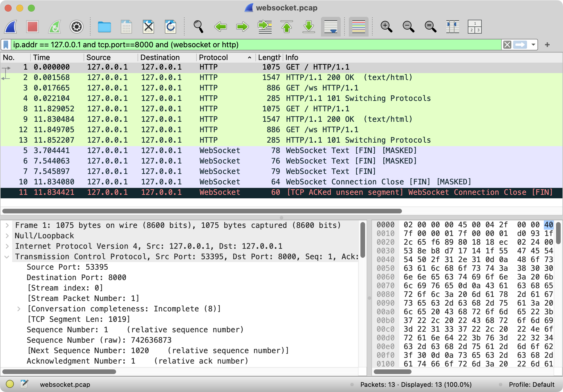
Task: Open the display filter history dropdown
Action: [x=533, y=45]
